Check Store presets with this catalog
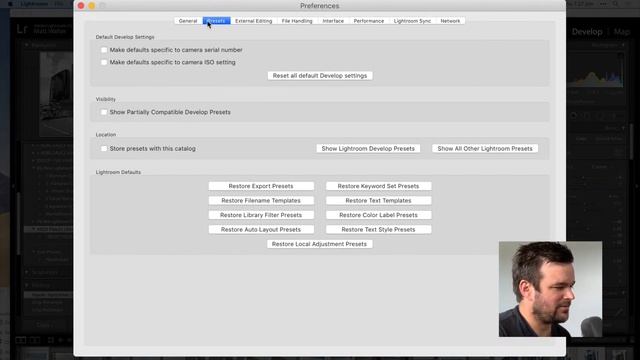This screenshot has height=360, width=640. tap(104, 149)
